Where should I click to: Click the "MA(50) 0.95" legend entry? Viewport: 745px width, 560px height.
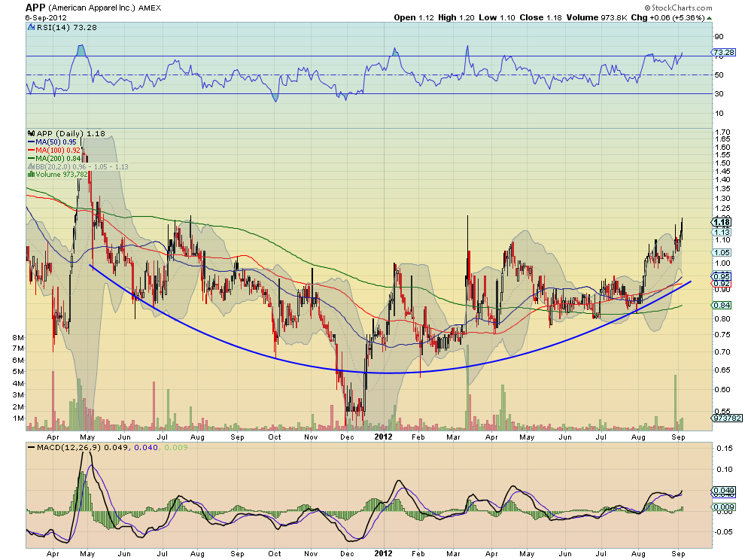click(x=56, y=142)
